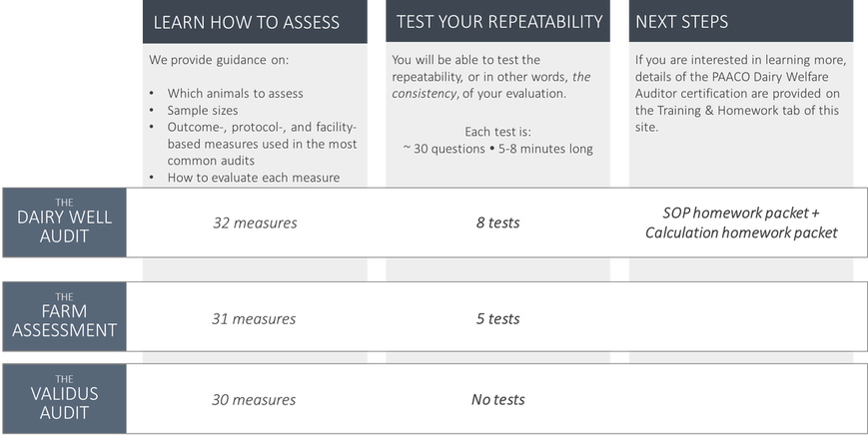Screen dimensions: 868x436
Task: Open the 31 measures cell
Action: [x=254, y=319]
